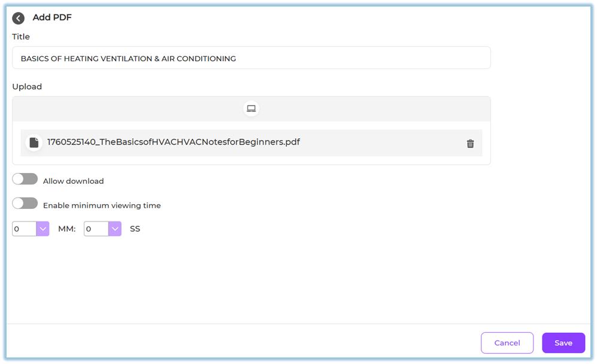Click the back arrow beside Add PDF
The image size is (597, 364).
(x=19, y=18)
